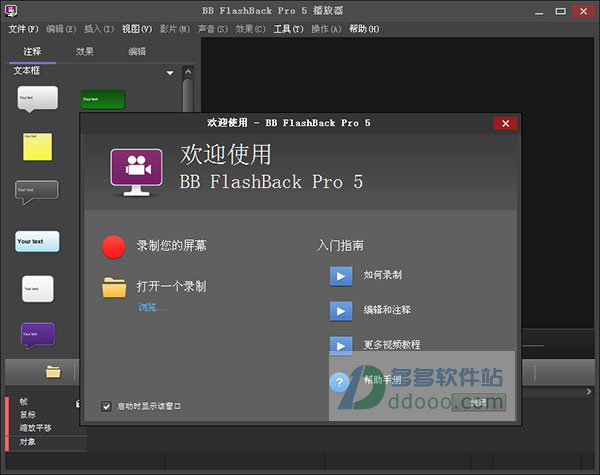This screenshot has height=475, width=600.
Task: Click the 浏览... link
Action: click(x=153, y=307)
